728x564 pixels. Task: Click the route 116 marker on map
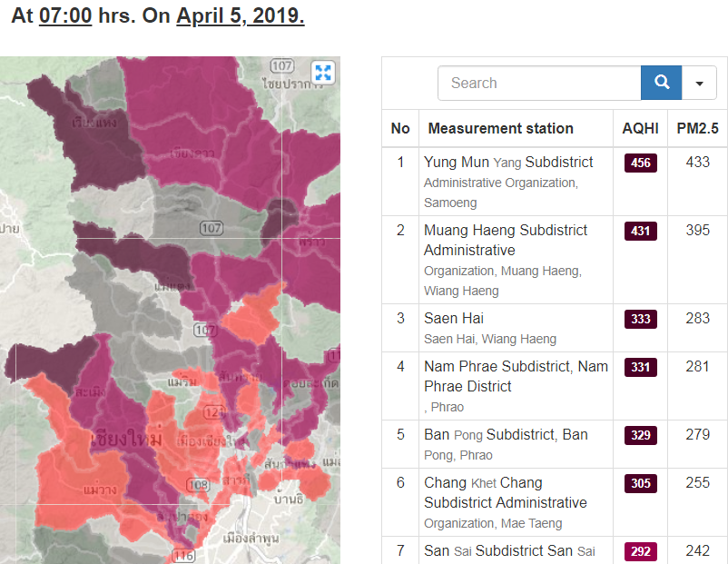(183, 556)
